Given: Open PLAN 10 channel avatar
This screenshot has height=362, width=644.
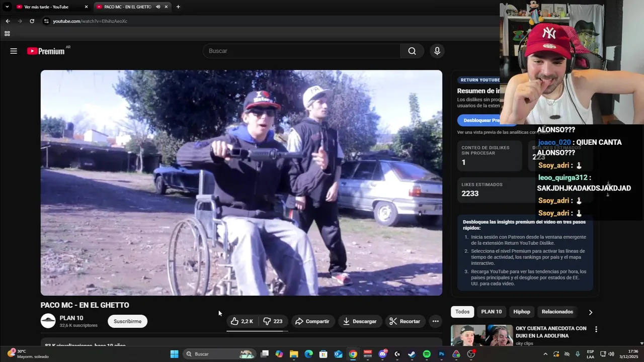Looking at the screenshot, I should (48, 321).
